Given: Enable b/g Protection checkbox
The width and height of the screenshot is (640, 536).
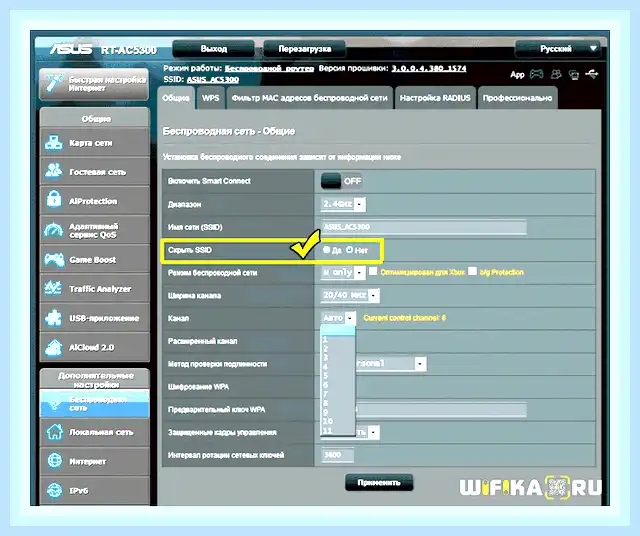Looking at the screenshot, I should (472, 271).
